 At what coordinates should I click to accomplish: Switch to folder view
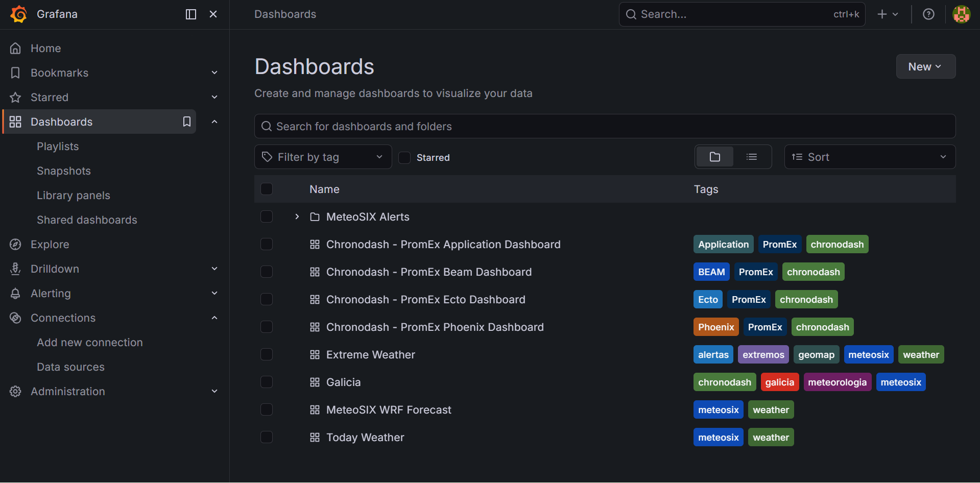[x=715, y=157]
